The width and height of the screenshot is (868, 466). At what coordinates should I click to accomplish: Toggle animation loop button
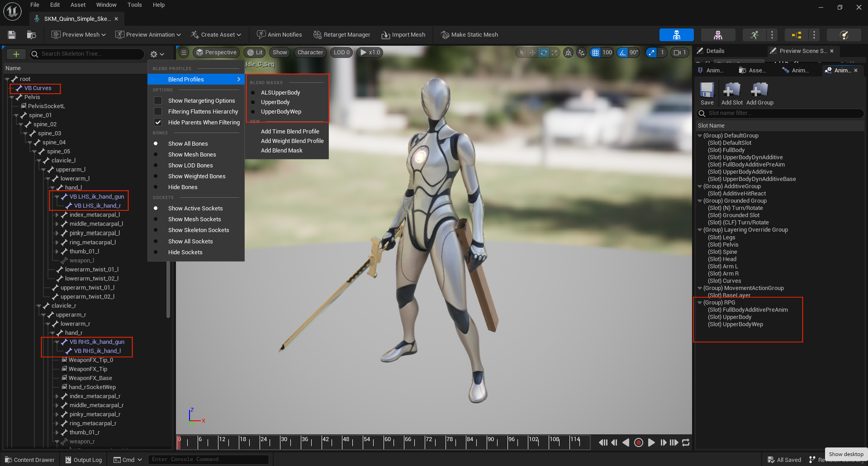686,442
